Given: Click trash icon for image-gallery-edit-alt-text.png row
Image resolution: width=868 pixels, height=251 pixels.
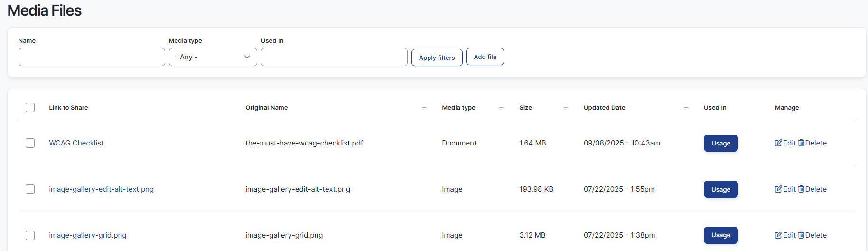Looking at the screenshot, I should 801,189.
